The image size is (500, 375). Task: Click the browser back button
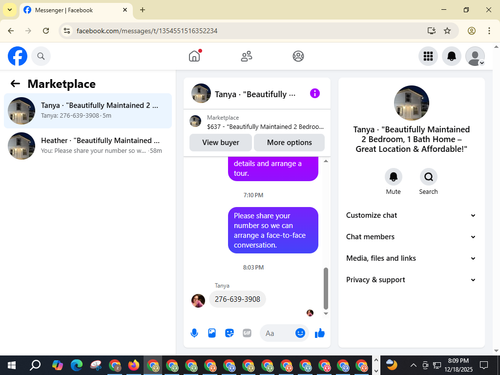(11, 31)
